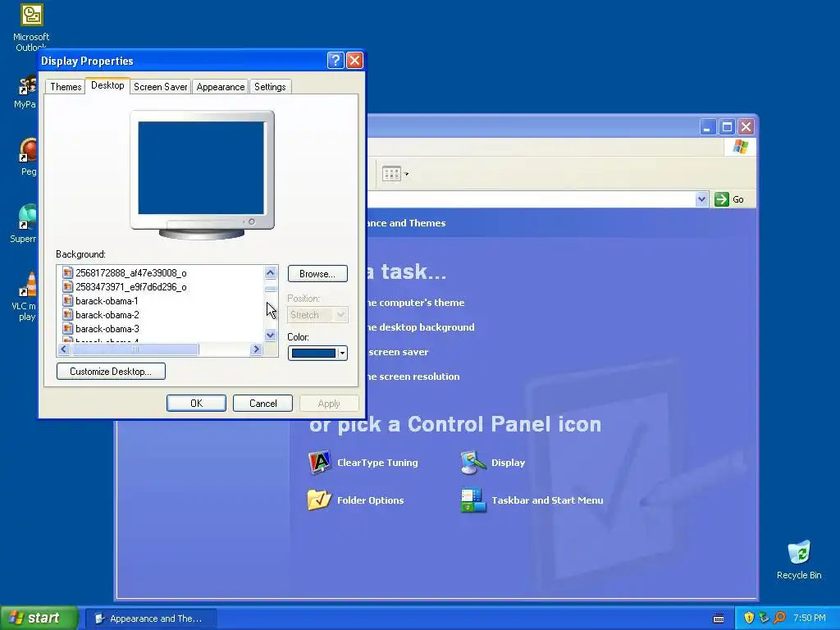
Task: Open the Views icon dropdown arrow
Action: (x=406, y=174)
